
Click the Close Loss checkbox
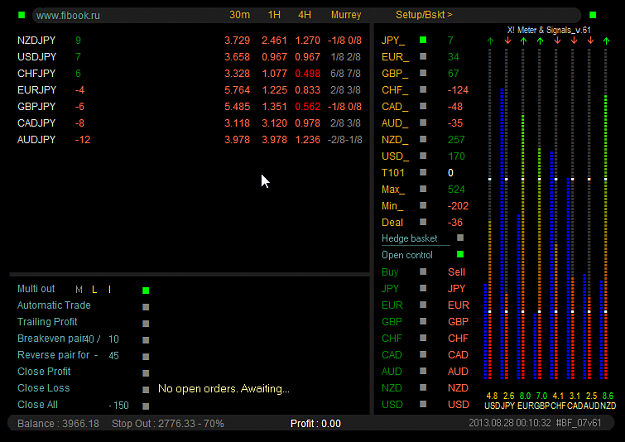tap(146, 389)
